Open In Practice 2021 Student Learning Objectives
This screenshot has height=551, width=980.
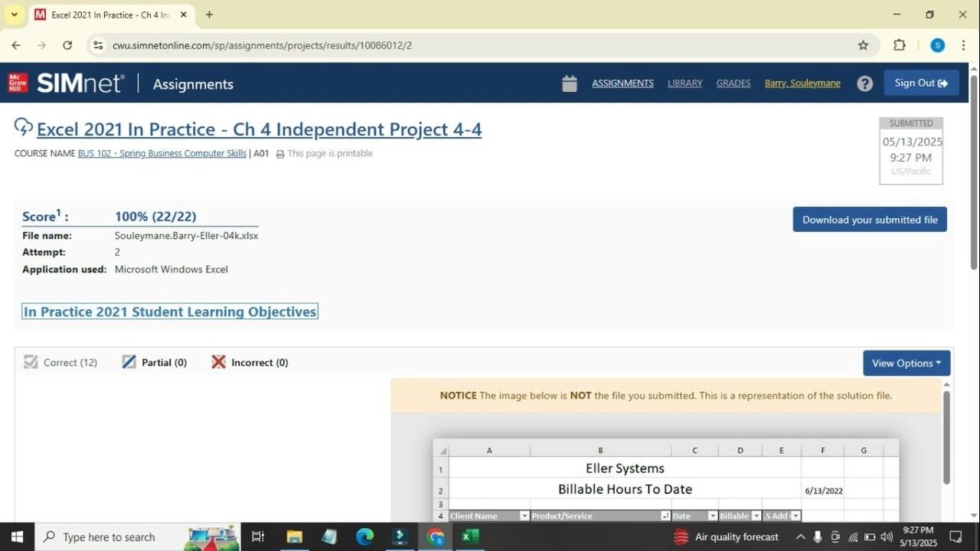coord(170,311)
